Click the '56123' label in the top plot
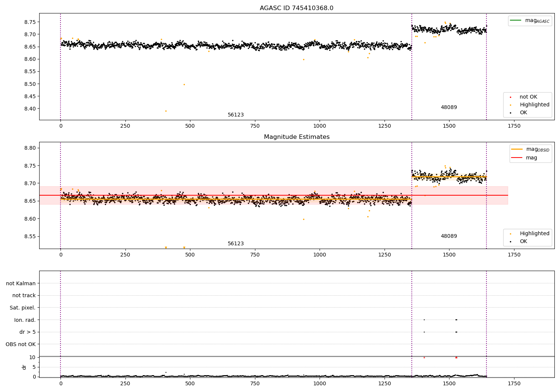560x392 pixels. (x=236, y=115)
